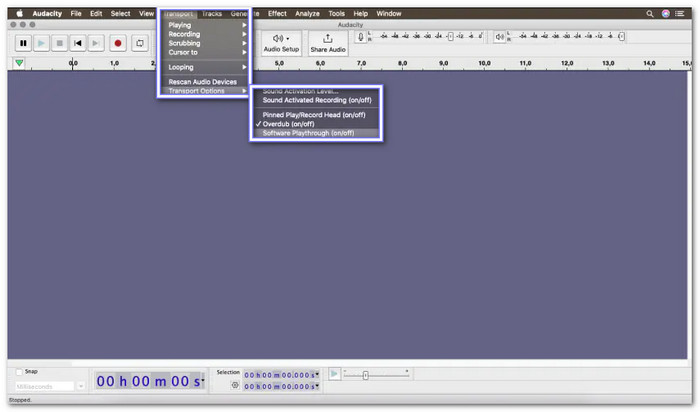700x412 pixels.
Task: Click the microphone record meter icon
Action: (361, 37)
